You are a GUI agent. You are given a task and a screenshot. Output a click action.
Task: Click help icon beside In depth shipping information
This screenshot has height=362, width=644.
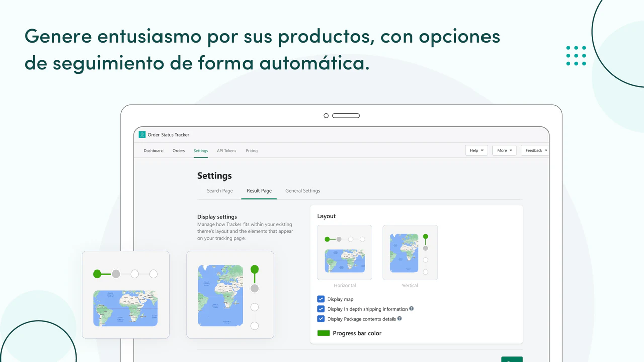pyautogui.click(x=411, y=309)
